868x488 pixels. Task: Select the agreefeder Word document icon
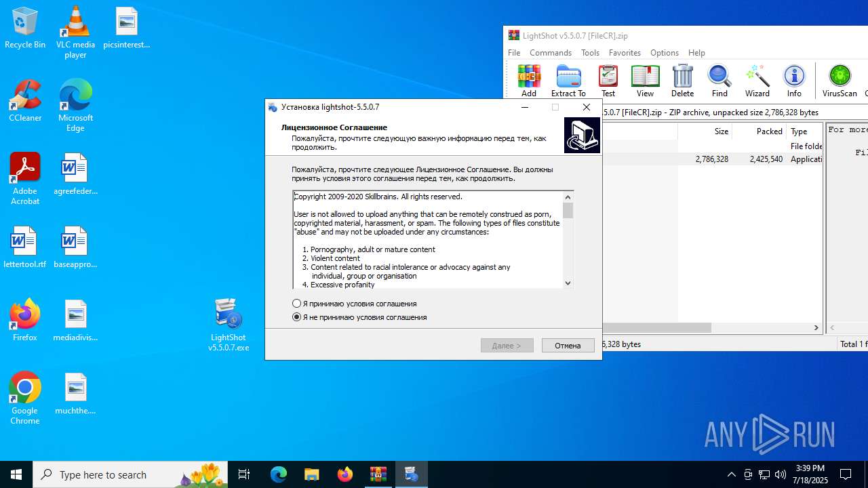pos(75,175)
